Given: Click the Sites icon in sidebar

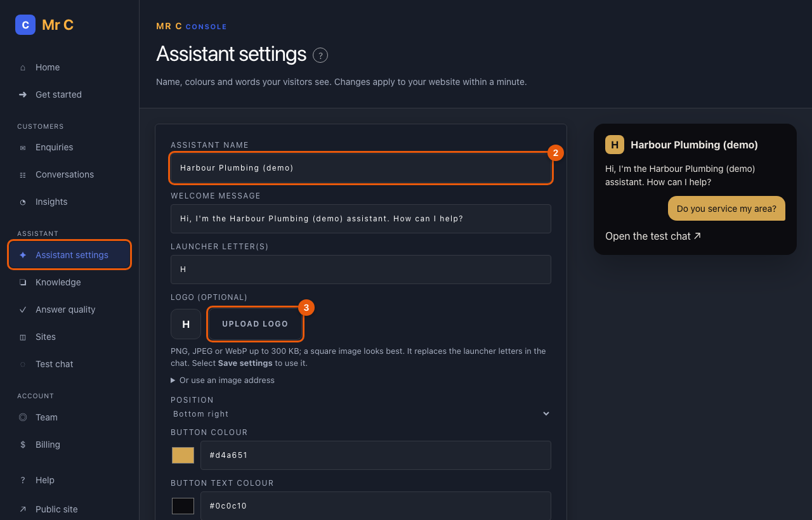Looking at the screenshot, I should [x=23, y=337].
